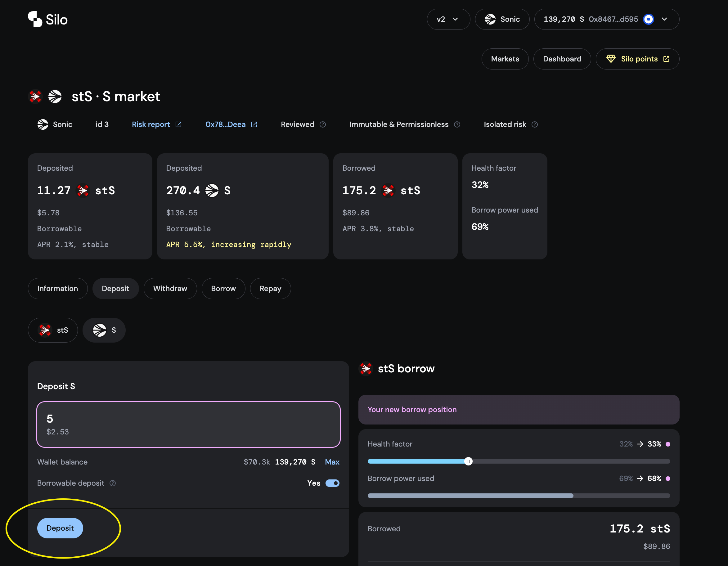Click the Reviewed help question icon
Image resolution: width=728 pixels, height=566 pixels.
click(x=322, y=124)
